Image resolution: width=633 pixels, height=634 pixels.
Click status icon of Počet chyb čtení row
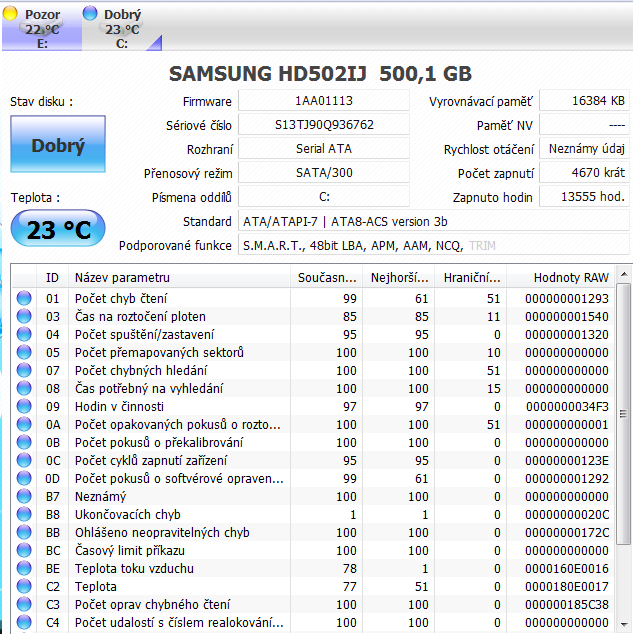pyautogui.click(x=24, y=298)
